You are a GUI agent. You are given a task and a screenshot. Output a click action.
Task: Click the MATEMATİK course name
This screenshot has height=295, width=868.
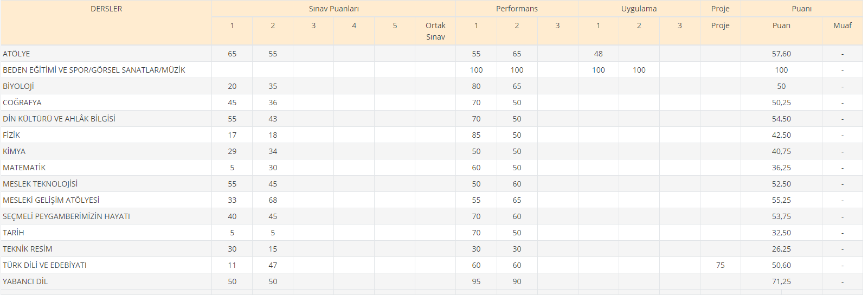coord(24,168)
